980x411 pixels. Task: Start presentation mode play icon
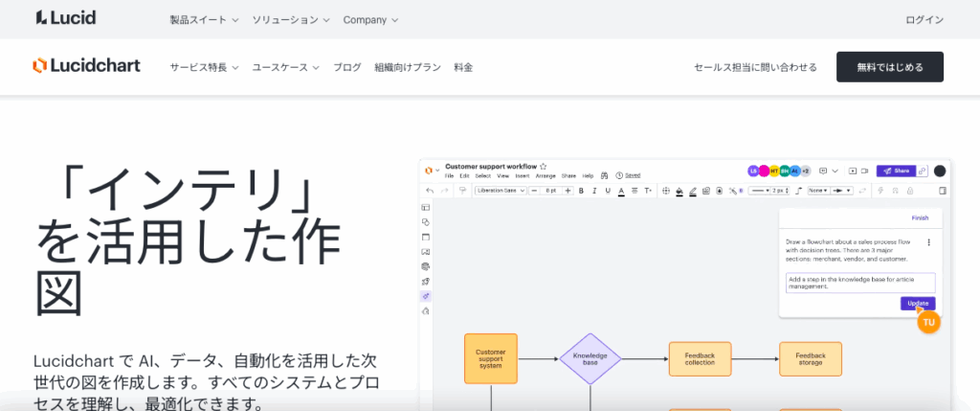tap(853, 171)
